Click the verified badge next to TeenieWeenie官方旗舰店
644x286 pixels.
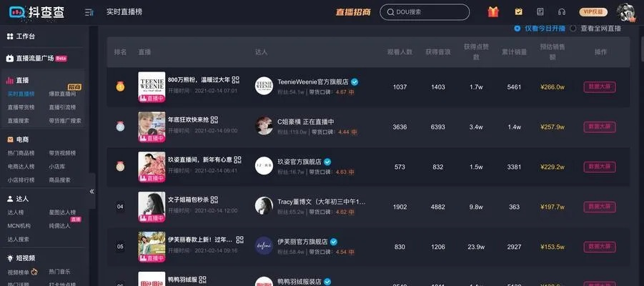pyautogui.click(x=355, y=82)
